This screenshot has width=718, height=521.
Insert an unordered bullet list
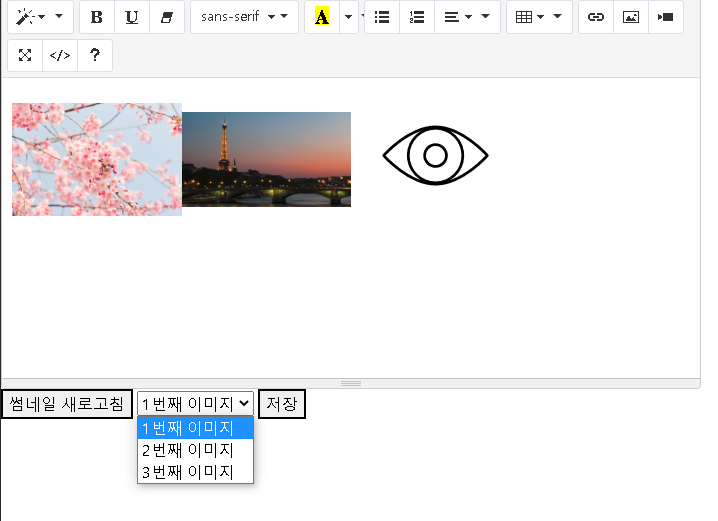[382, 17]
